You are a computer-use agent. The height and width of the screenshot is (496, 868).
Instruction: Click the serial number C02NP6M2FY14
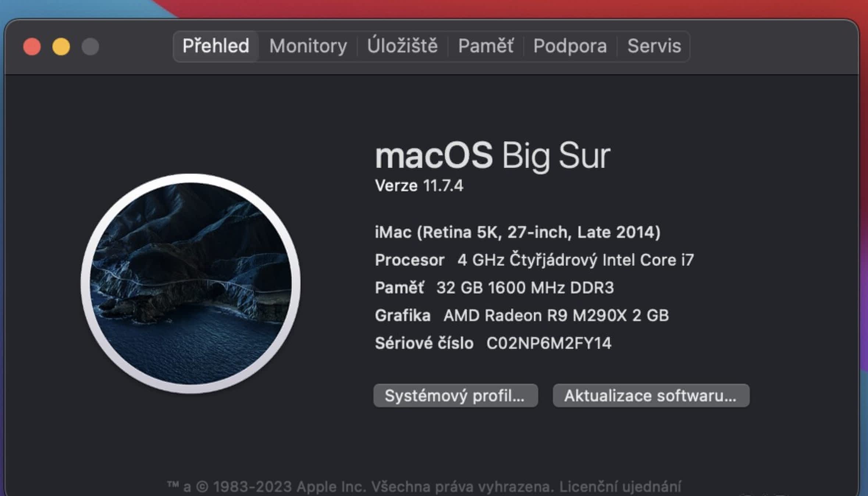tap(549, 343)
